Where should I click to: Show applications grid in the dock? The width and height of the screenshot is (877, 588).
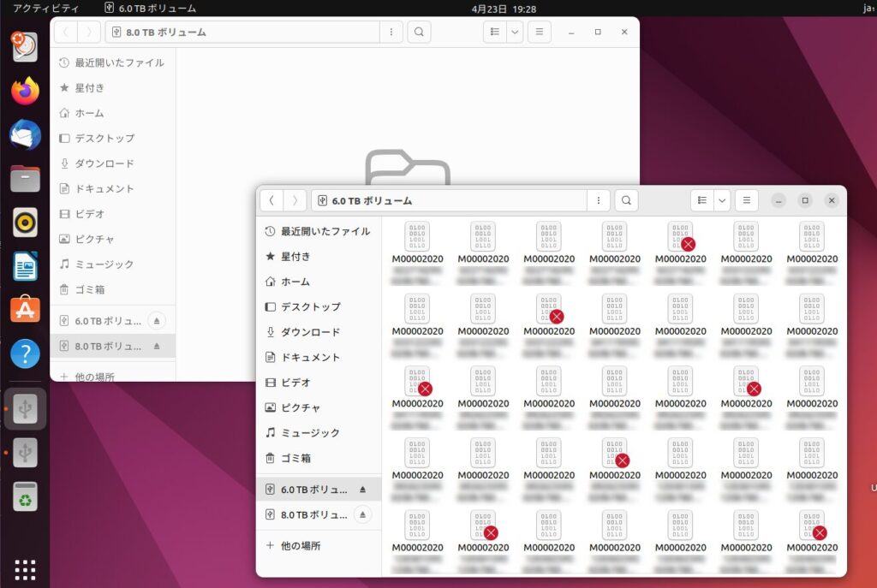pyautogui.click(x=25, y=568)
